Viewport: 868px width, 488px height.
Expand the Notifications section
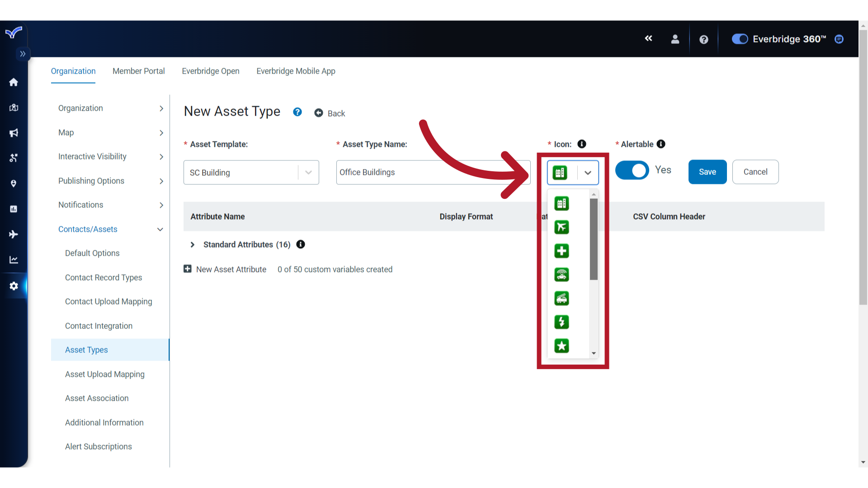pyautogui.click(x=110, y=205)
